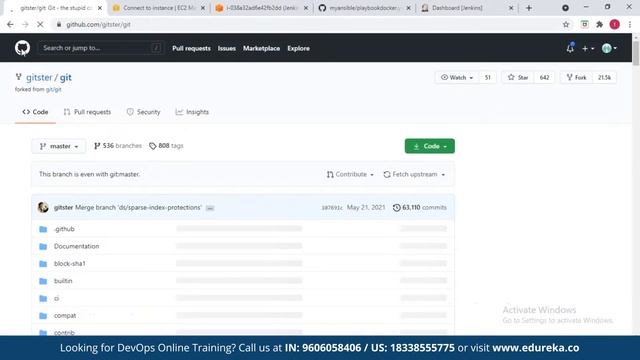Viewport: 640px width, 360px height.
Task: Open Pull requests in the top navigation
Action: pos(191,48)
